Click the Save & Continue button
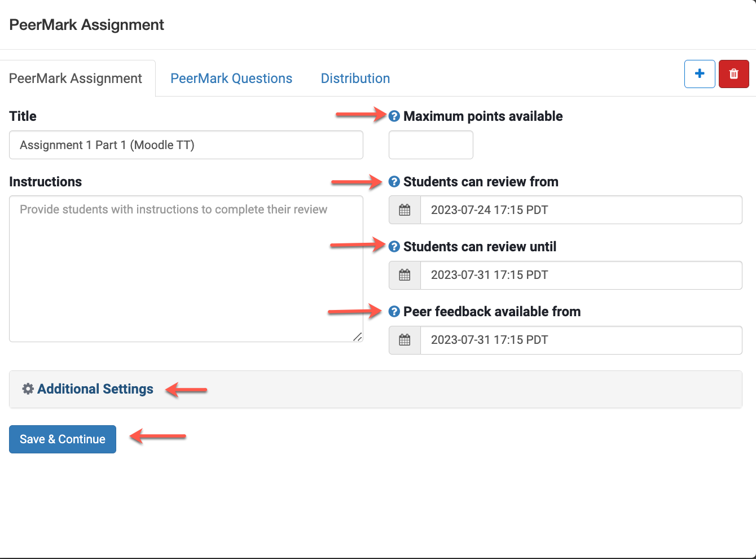Image resolution: width=756 pixels, height=559 pixels. click(x=63, y=439)
